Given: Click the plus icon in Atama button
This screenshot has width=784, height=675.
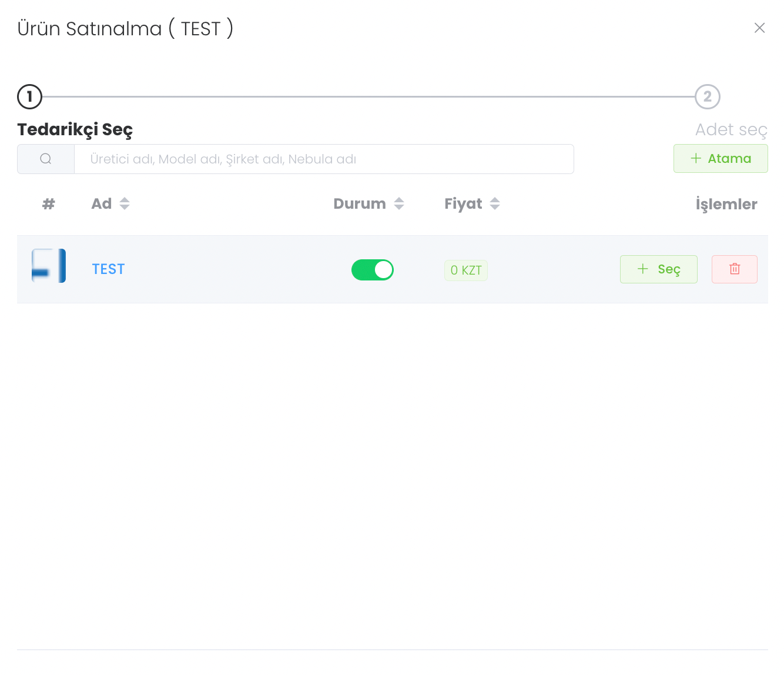Looking at the screenshot, I should tap(696, 158).
